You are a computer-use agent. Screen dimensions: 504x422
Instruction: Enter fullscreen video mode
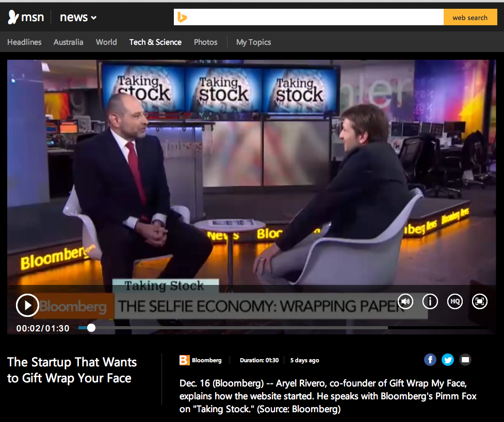click(x=479, y=301)
